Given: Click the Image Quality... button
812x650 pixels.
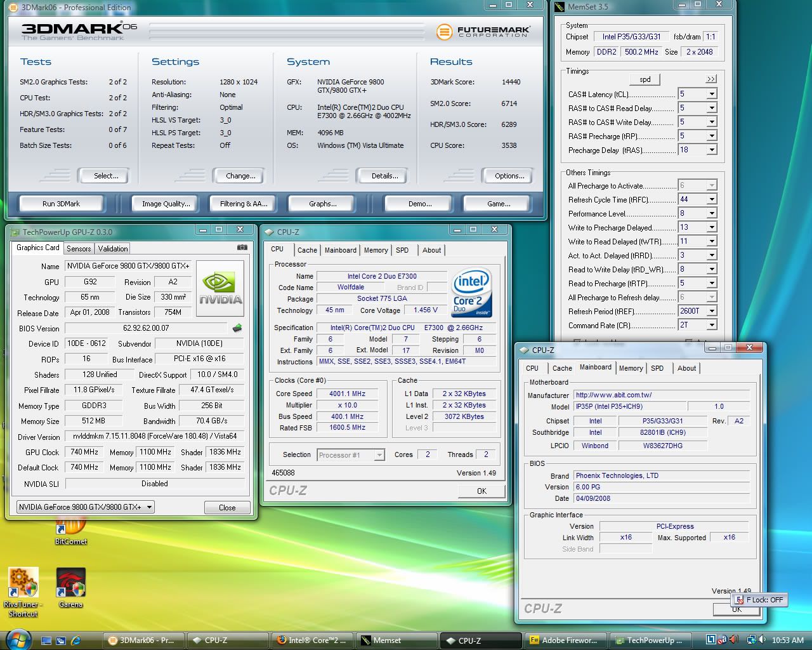Looking at the screenshot, I should click(166, 204).
